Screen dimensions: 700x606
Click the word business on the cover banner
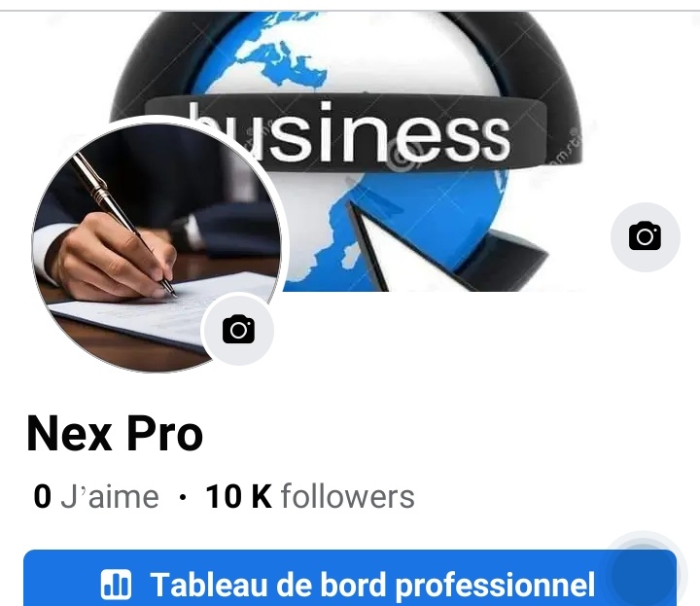[x=348, y=132]
